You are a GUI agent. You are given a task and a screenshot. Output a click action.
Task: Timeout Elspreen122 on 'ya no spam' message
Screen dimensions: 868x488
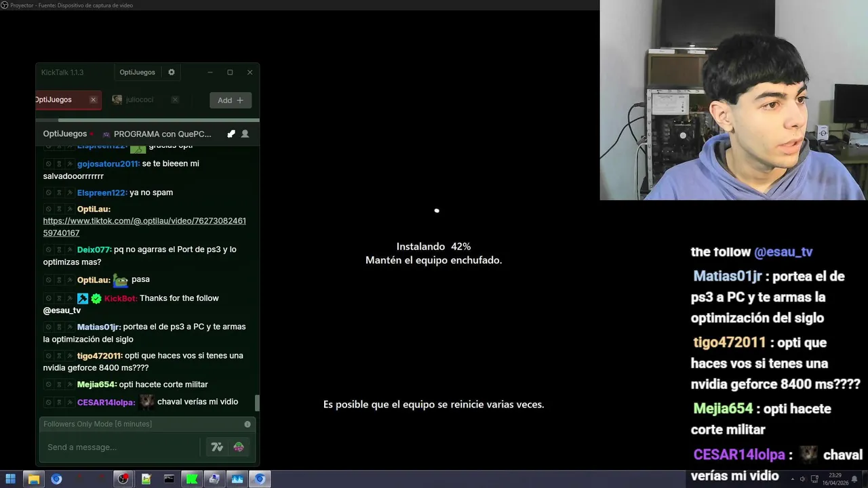point(59,192)
